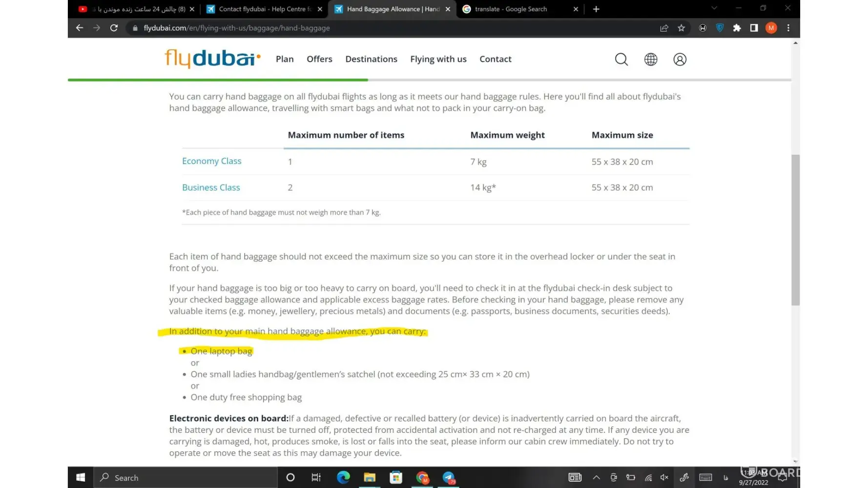868x488 pixels.
Task: Open the language and region globe
Action: (651, 59)
